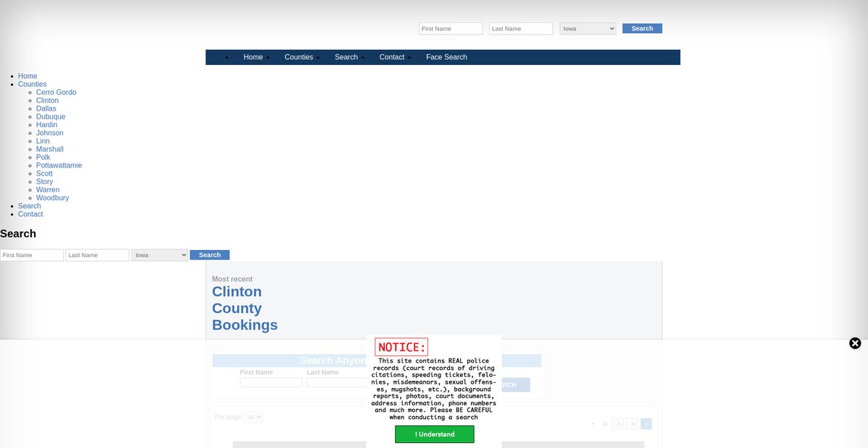Click the Johnson county link
Viewport: 868px width, 448px height.
[x=49, y=133]
